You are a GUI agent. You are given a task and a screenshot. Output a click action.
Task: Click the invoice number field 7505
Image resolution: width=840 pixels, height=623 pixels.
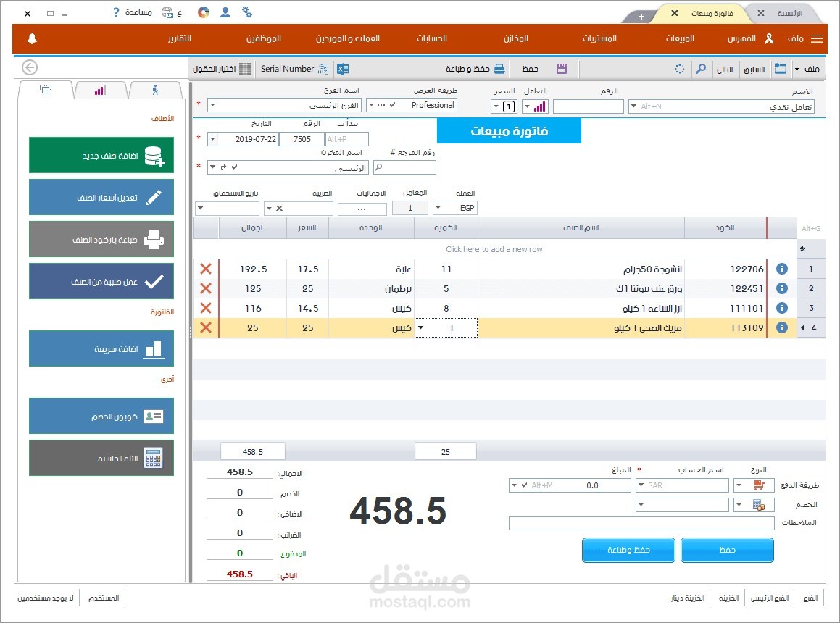pos(302,139)
